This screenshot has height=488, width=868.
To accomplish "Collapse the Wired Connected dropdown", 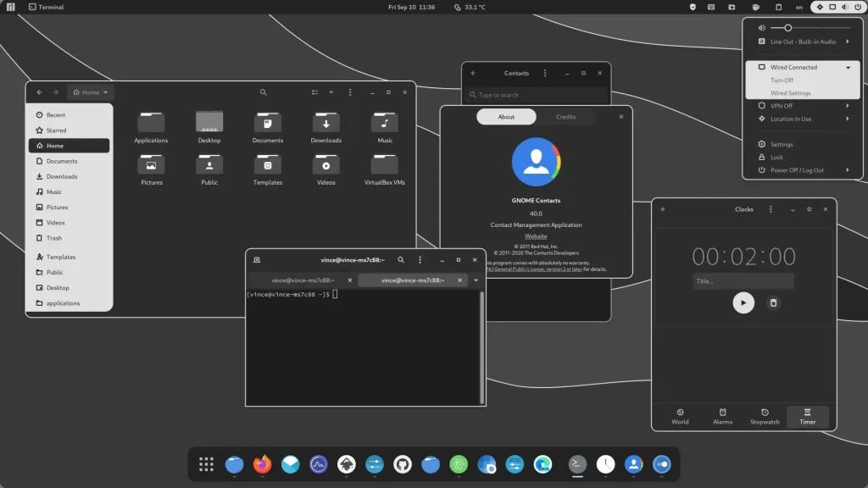I will pyautogui.click(x=849, y=67).
